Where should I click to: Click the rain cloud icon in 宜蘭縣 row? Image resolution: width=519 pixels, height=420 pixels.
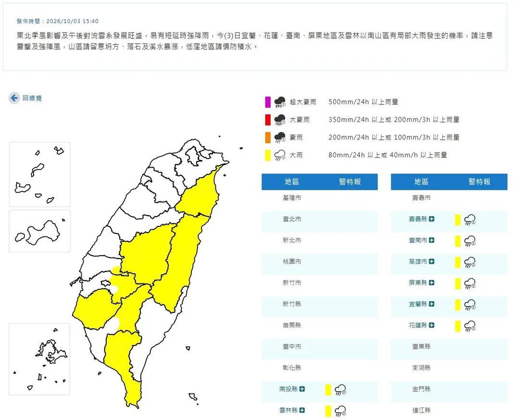tap(470, 305)
